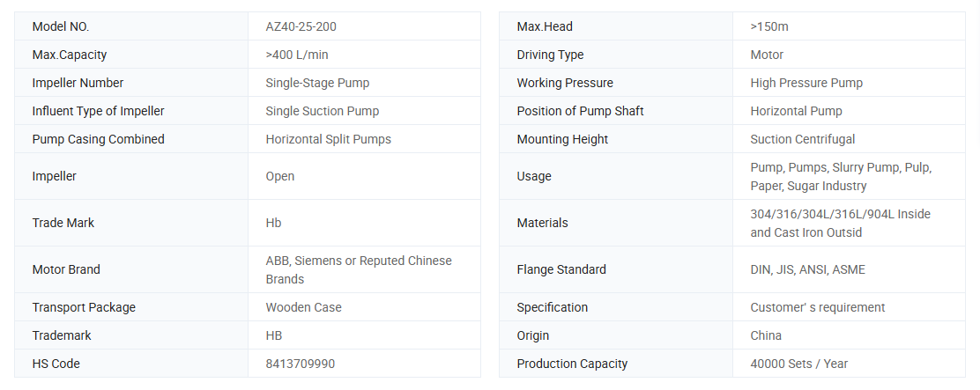This screenshot has height=390, width=980.
Task: Select the Driving Type label
Action: tap(550, 55)
